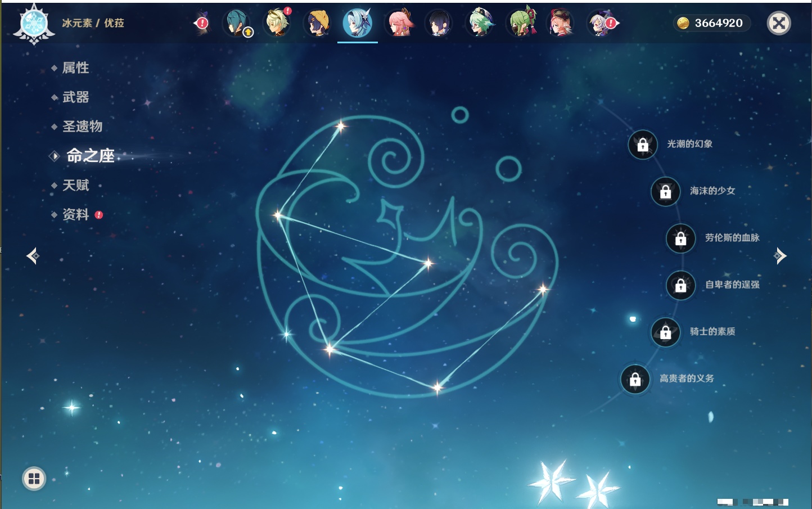
Task: Open the 资料 profile menu
Action: pos(76,214)
